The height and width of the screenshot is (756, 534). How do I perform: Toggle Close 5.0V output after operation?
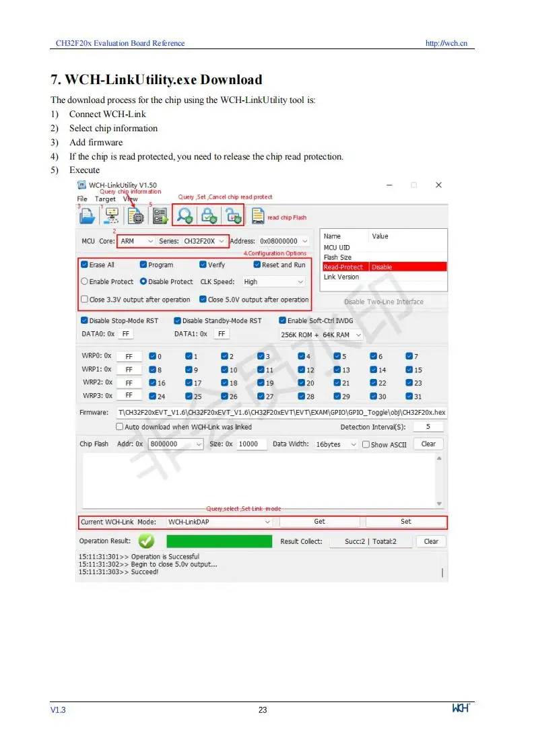pos(203,300)
